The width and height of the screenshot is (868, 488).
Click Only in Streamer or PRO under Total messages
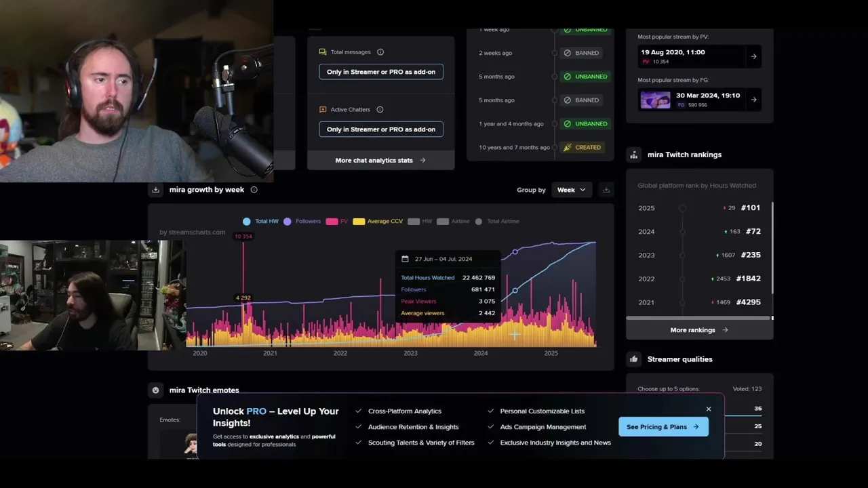[381, 72]
